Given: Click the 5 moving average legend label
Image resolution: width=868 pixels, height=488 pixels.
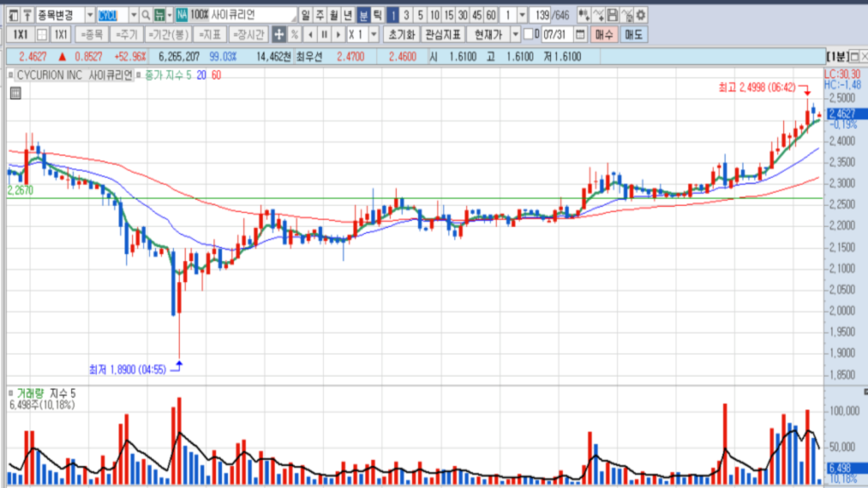Looking at the screenshot, I should tap(189, 75).
